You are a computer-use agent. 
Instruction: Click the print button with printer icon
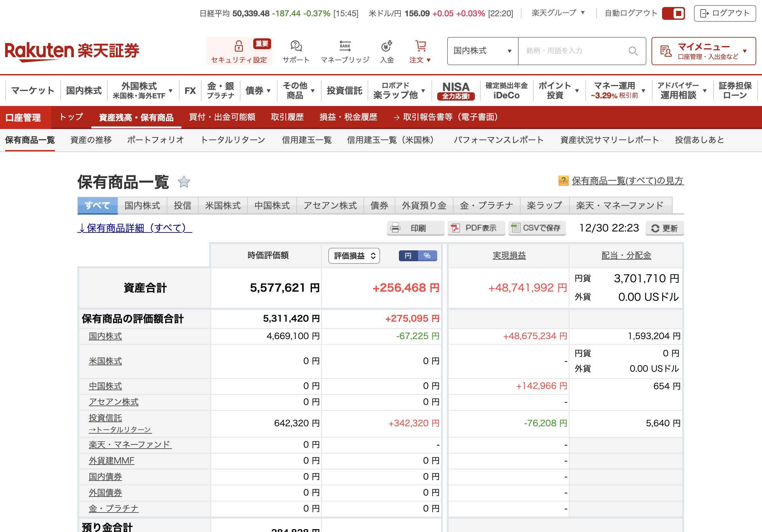(415, 228)
